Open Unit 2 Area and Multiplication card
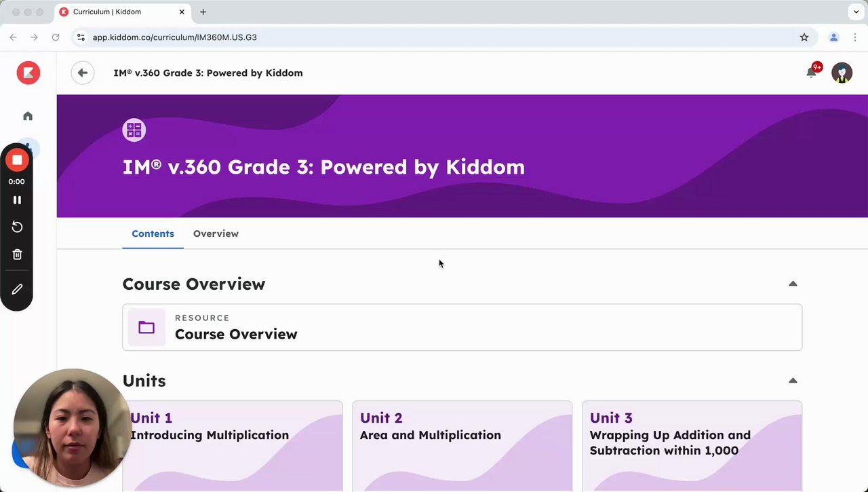This screenshot has height=492, width=868. (462, 446)
